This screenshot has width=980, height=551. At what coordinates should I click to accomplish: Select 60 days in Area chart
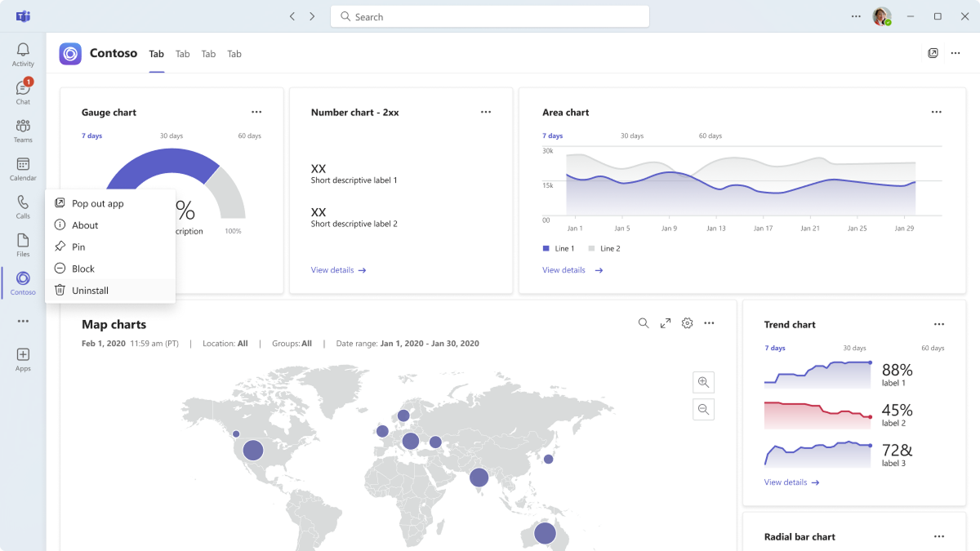(710, 136)
